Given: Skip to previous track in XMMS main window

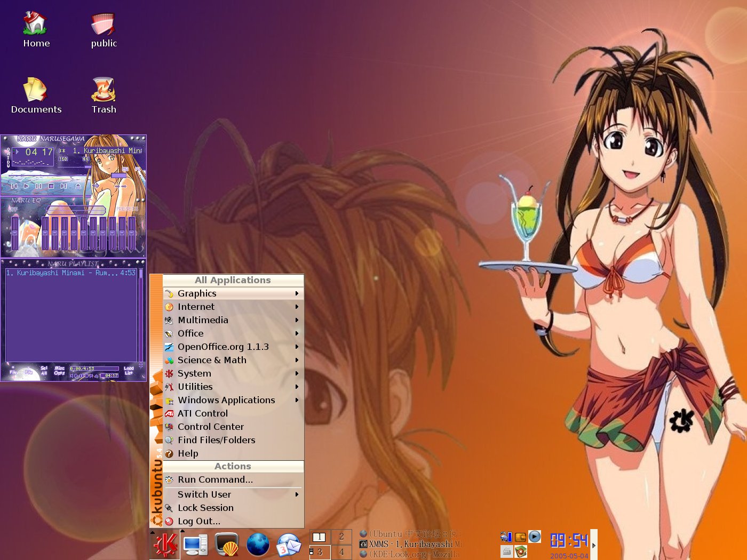Looking at the screenshot, I should (14, 186).
